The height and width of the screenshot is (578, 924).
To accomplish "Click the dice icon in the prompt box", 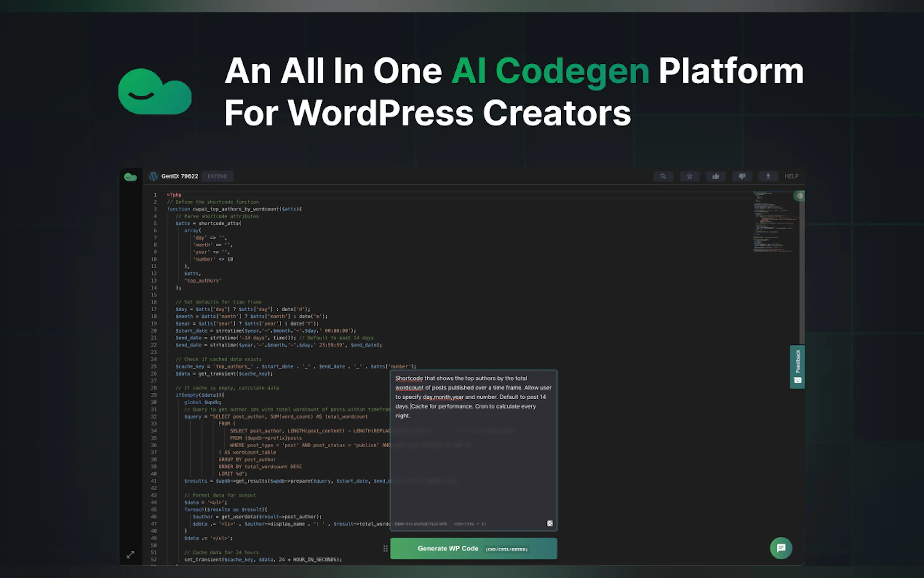I will coord(550,523).
